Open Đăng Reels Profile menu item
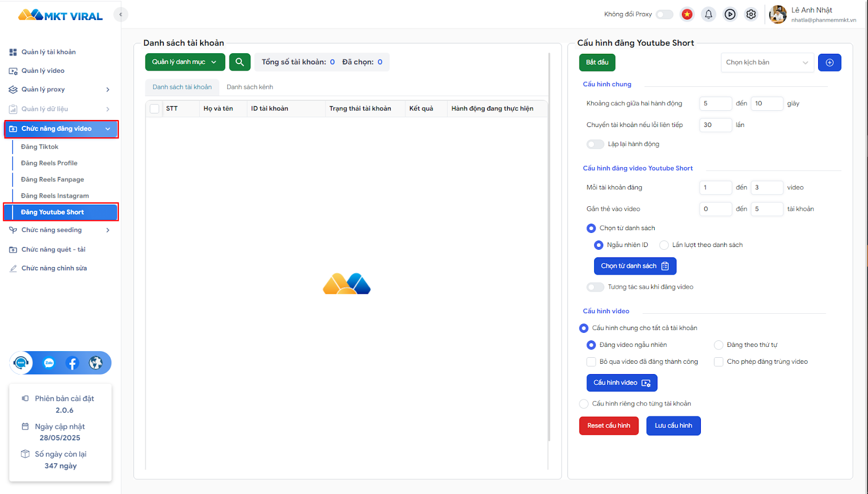 click(49, 163)
